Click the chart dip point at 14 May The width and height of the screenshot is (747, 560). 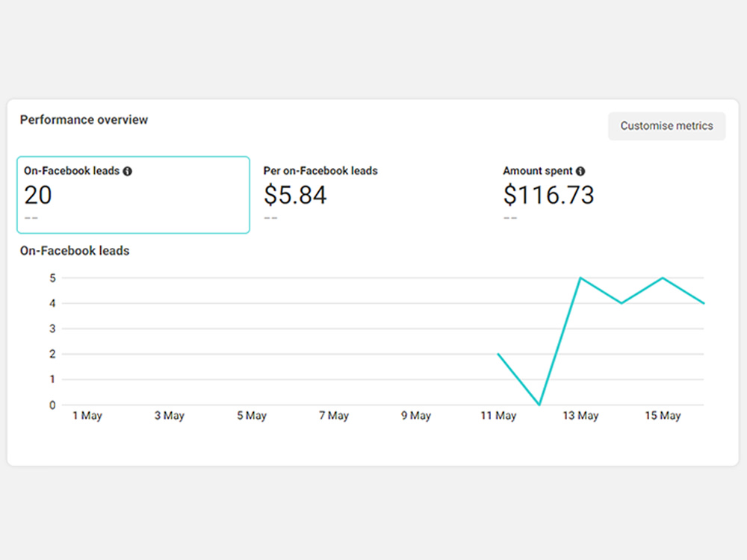pyautogui.click(x=622, y=303)
